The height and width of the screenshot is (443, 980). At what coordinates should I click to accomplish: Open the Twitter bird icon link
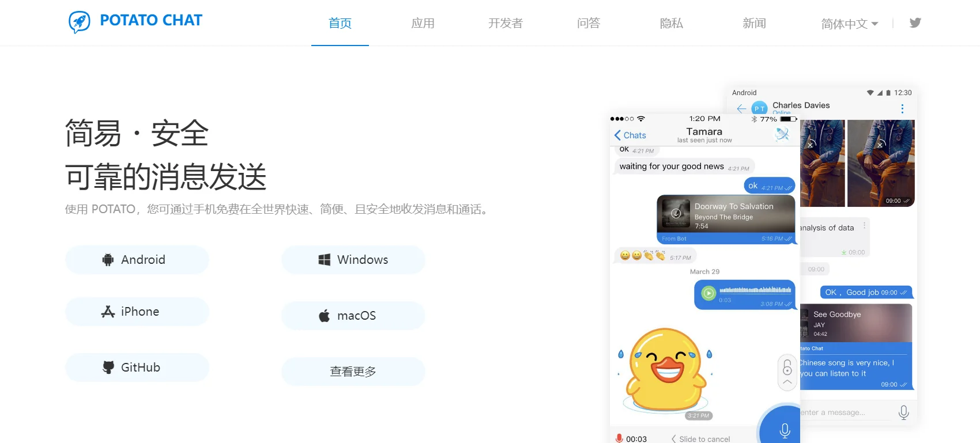(x=915, y=23)
